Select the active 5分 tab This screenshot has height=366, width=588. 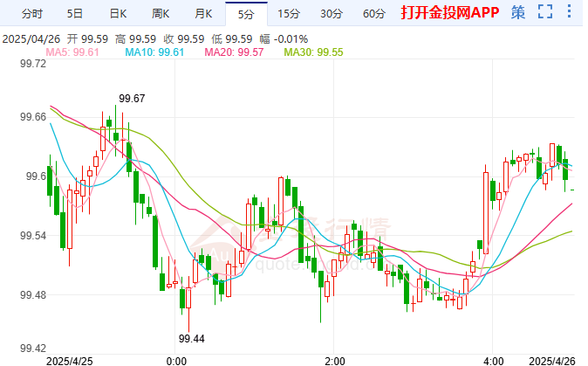tap(246, 14)
